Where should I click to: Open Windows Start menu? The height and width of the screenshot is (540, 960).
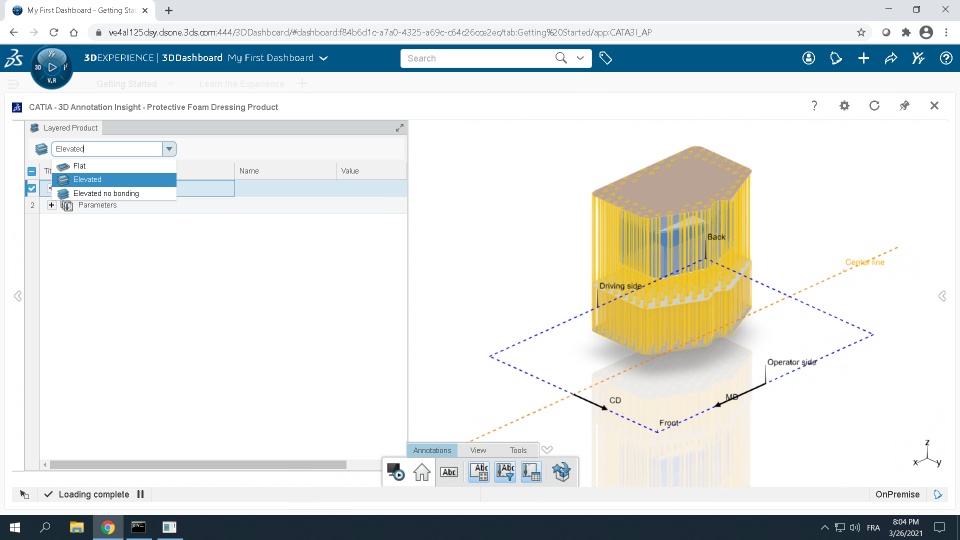click(14, 527)
